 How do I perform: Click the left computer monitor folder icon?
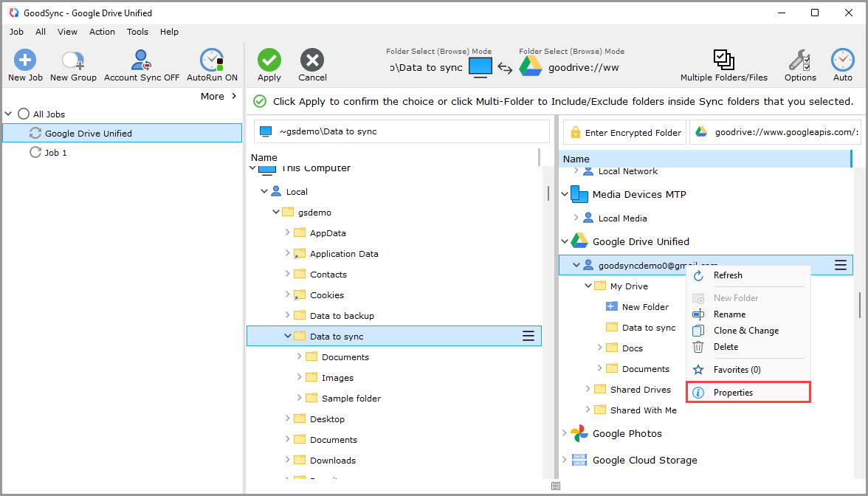[x=480, y=68]
